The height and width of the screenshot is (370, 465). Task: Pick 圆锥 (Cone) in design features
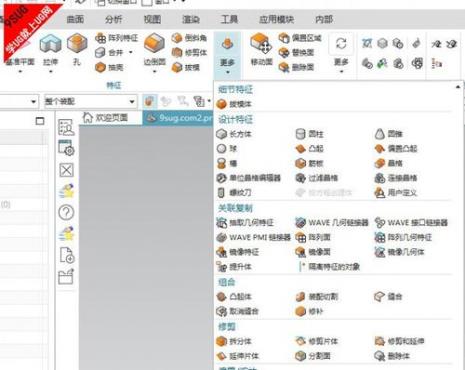pyautogui.click(x=389, y=134)
